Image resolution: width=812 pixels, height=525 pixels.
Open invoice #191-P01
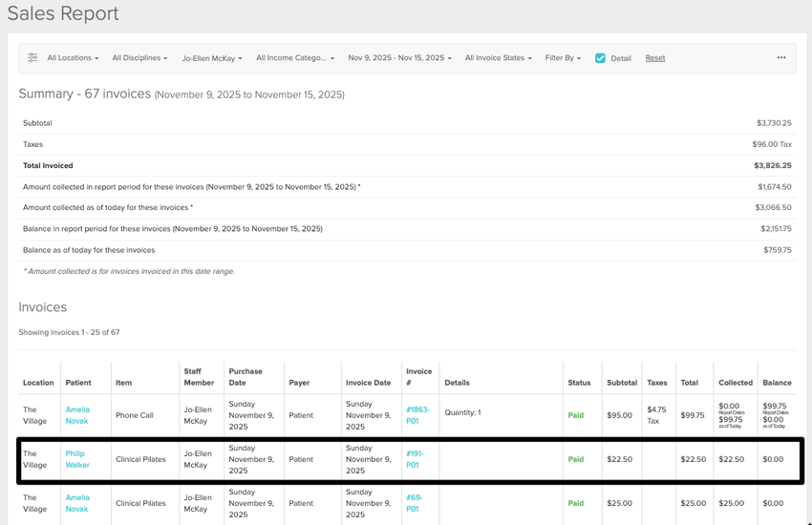pyautogui.click(x=414, y=459)
